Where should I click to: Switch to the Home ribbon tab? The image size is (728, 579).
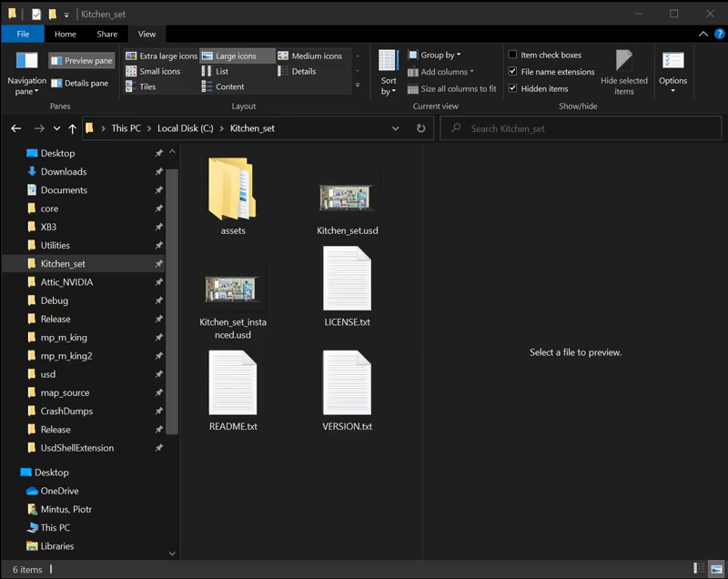tap(66, 34)
